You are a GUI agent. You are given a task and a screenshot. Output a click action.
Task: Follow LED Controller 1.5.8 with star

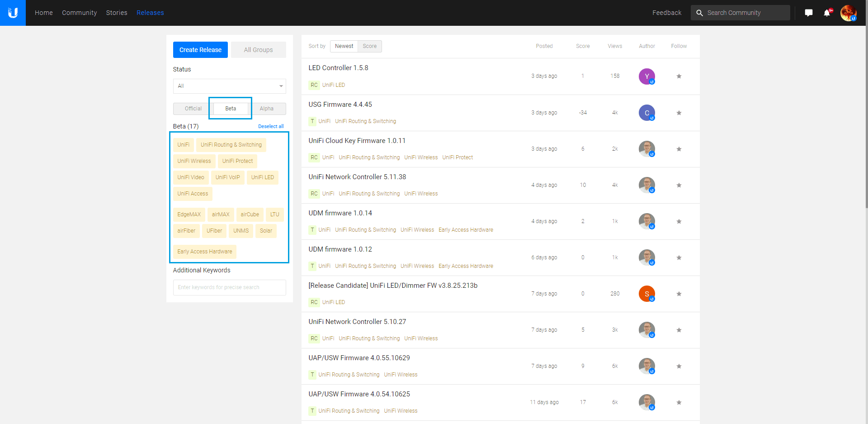click(679, 76)
